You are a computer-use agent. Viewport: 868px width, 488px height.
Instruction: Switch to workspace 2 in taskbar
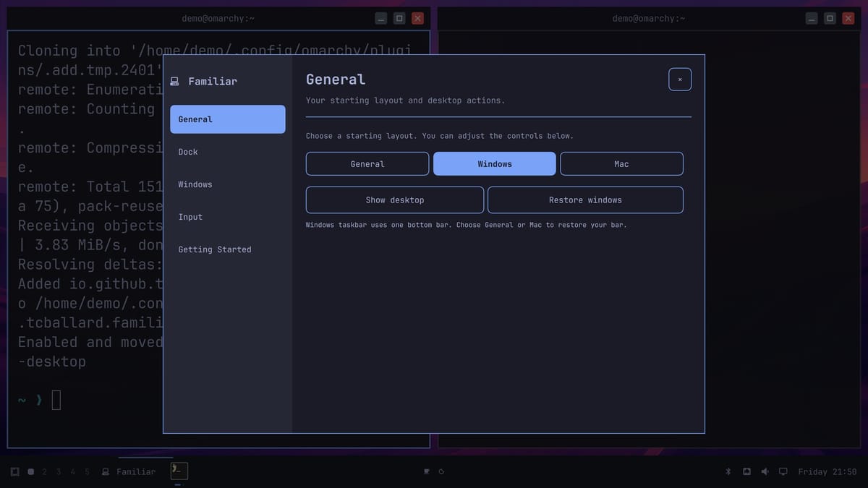coord(44,472)
